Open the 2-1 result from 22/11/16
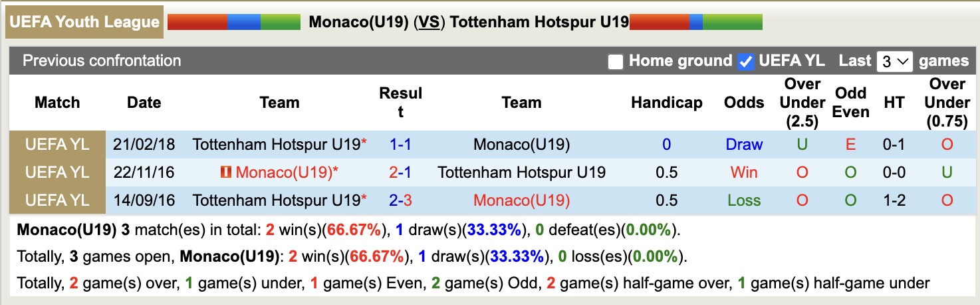The height and width of the screenshot is (305, 980). [400, 172]
